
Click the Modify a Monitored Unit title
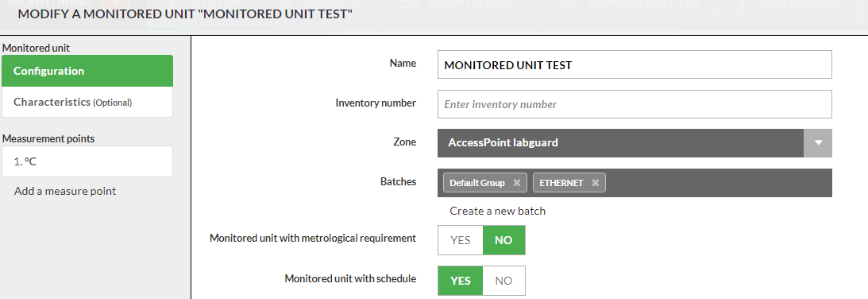[x=185, y=14]
